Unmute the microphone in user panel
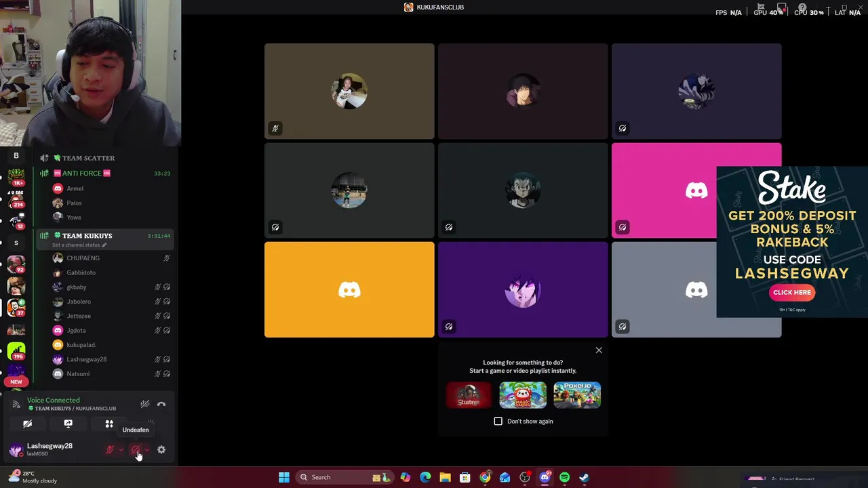The height and width of the screenshot is (488, 868). point(109,449)
